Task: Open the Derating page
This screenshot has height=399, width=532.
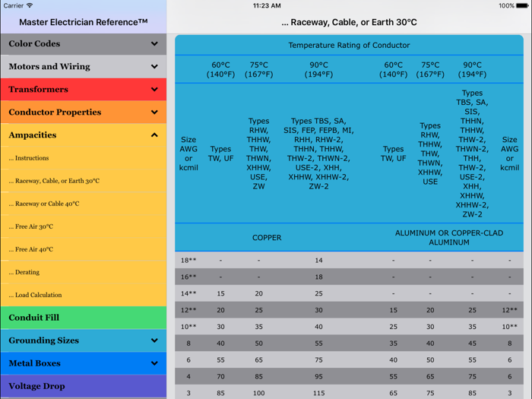Action: (24, 272)
